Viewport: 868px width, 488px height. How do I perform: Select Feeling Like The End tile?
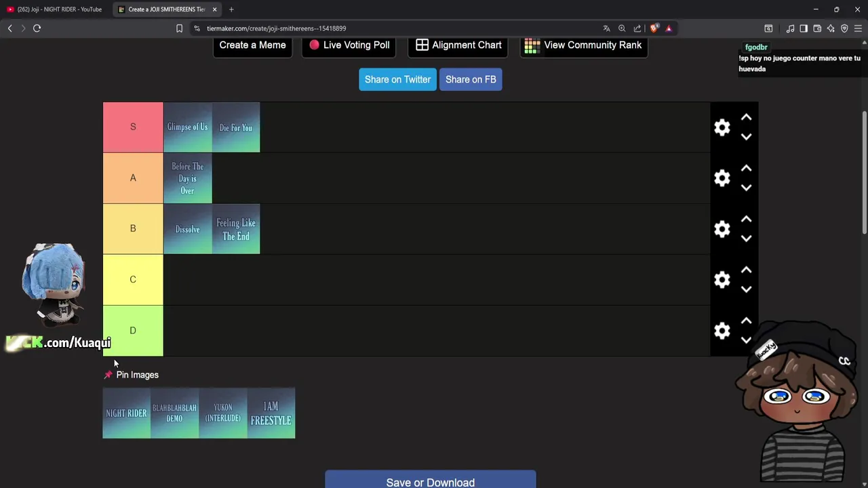(x=236, y=229)
